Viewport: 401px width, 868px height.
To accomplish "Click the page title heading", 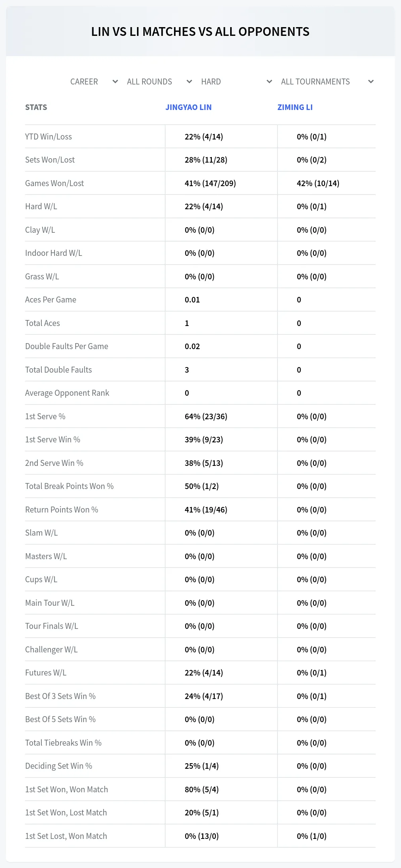I will point(200,31).
